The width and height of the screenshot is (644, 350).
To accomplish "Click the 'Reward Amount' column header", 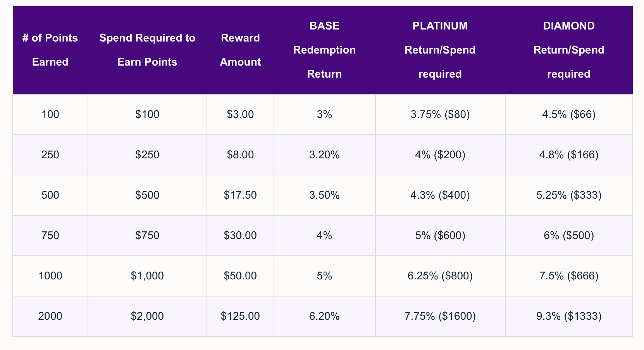I will coord(240,50).
